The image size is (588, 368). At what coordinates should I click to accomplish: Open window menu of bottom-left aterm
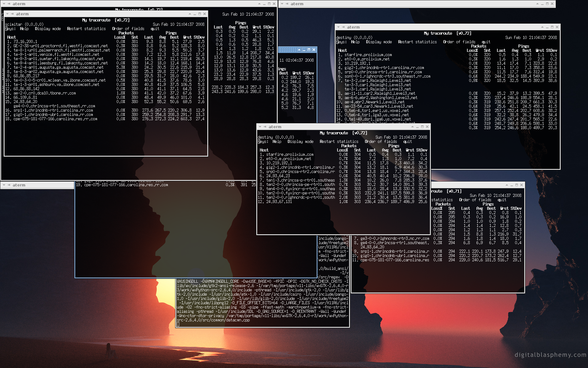coord(4,185)
